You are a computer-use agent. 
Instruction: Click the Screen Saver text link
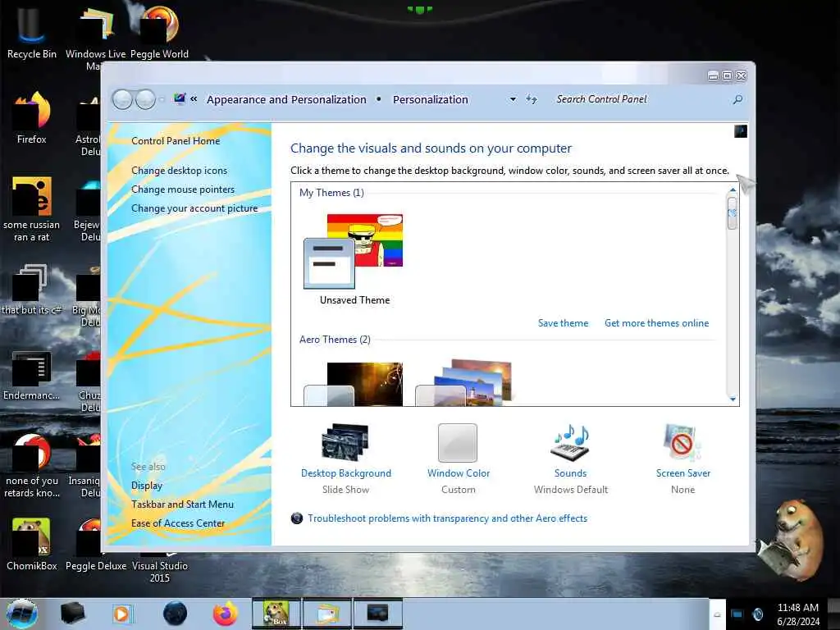(683, 473)
